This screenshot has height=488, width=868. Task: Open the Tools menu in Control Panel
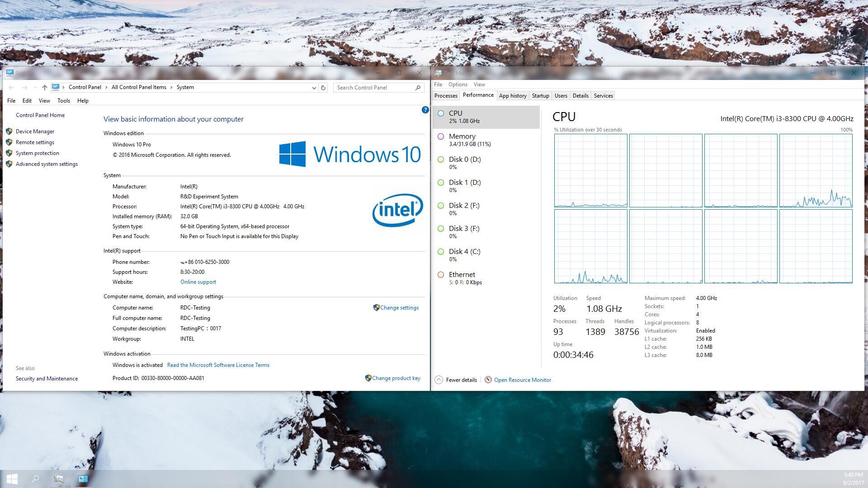tap(63, 101)
